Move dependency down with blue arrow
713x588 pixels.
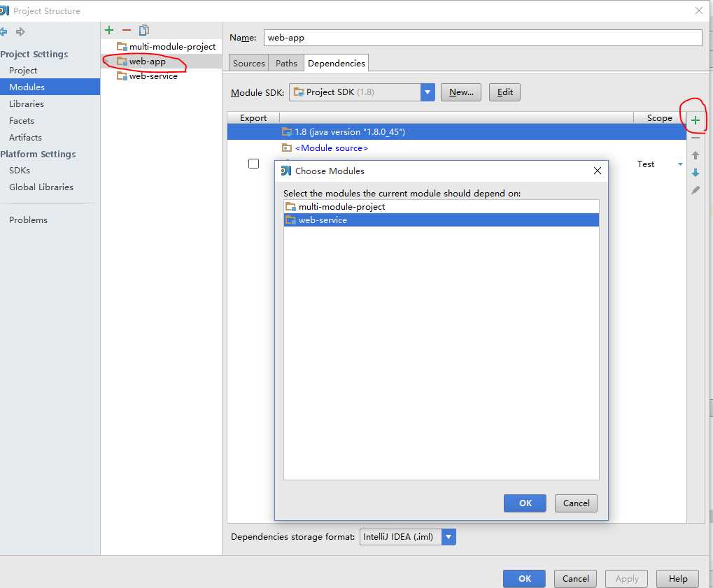click(x=696, y=173)
